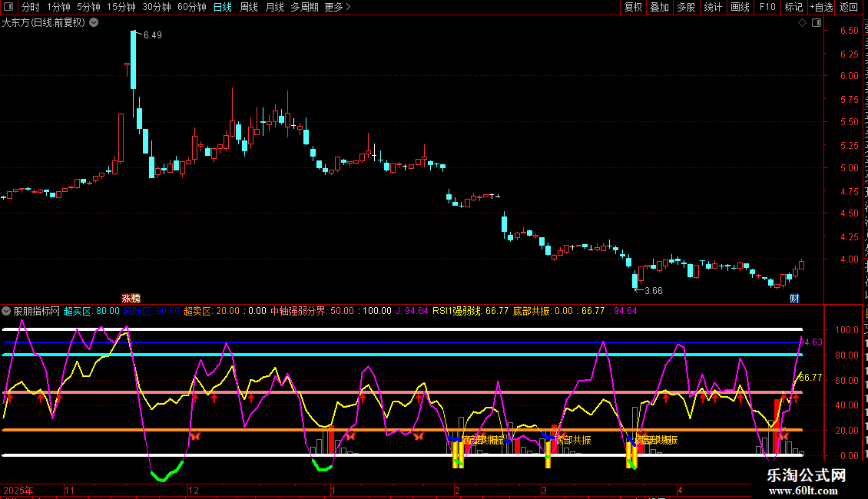Click the 涨停 limit-up marker label

[131, 298]
